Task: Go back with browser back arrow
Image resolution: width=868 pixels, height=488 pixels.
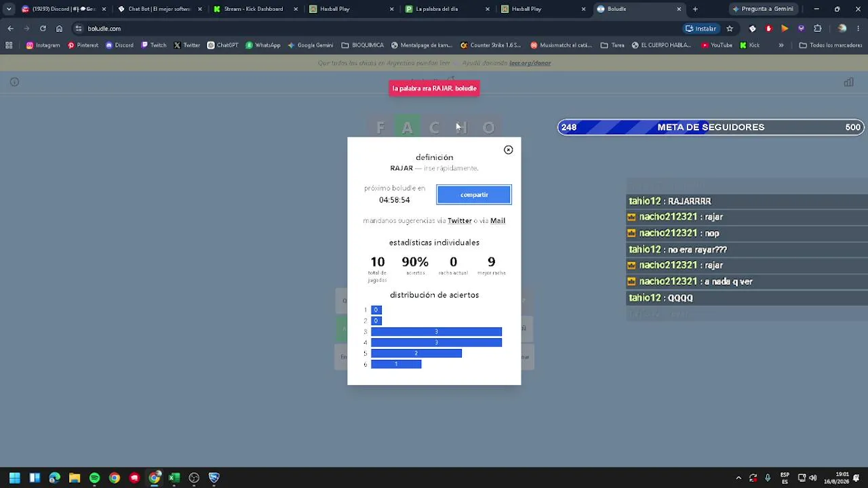Action: (10, 28)
